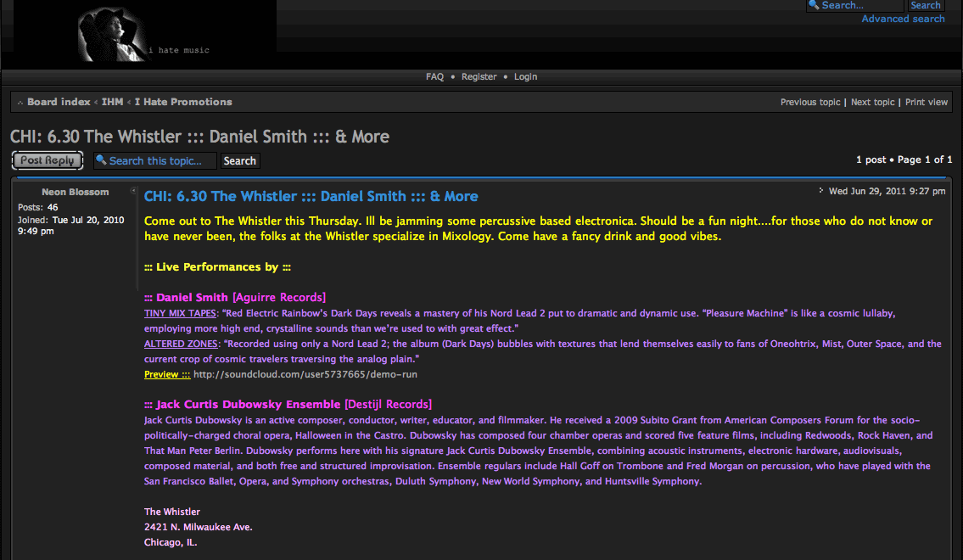The image size is (963, 560).
Task: Click magnifier icon in topic search
Action: (101, 160)
